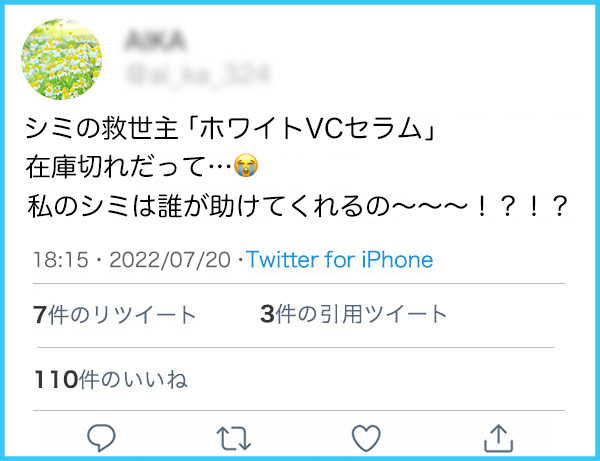Open the Twitter for iPhone link

[x=339, y=259]
